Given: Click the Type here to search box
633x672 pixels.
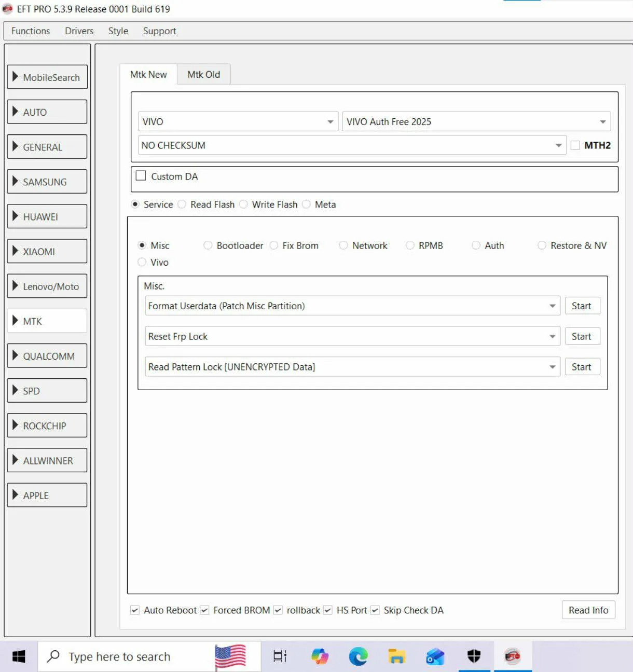Looking at the screenshot, I should (119, 656).
